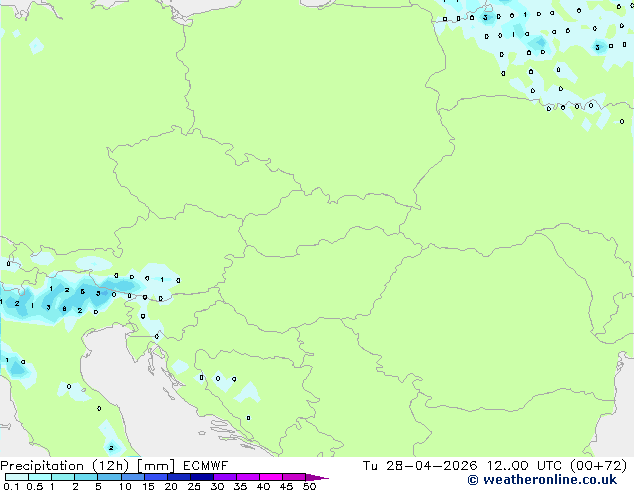
Task: Click the 15–20 mm legend color swatch
Action: click(155, 477)
